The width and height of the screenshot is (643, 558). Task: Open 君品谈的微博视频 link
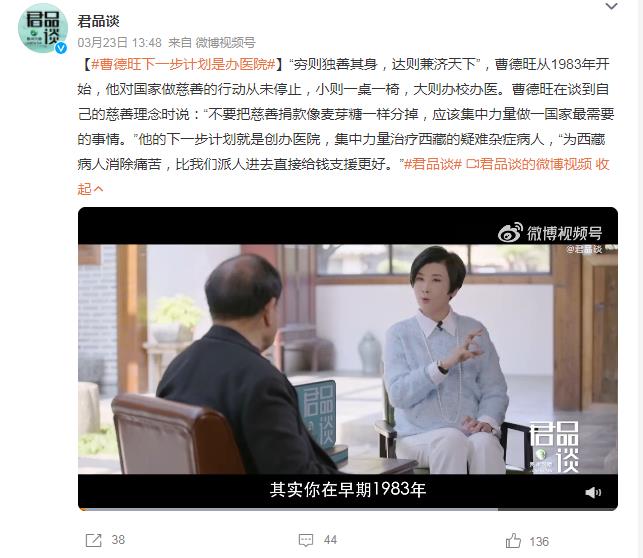click(x=529, y=164)
